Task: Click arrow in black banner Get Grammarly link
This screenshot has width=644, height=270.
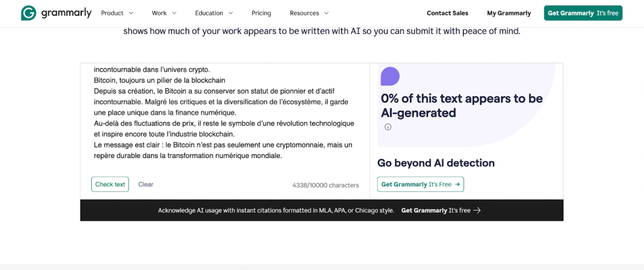Action: [477, 210]
